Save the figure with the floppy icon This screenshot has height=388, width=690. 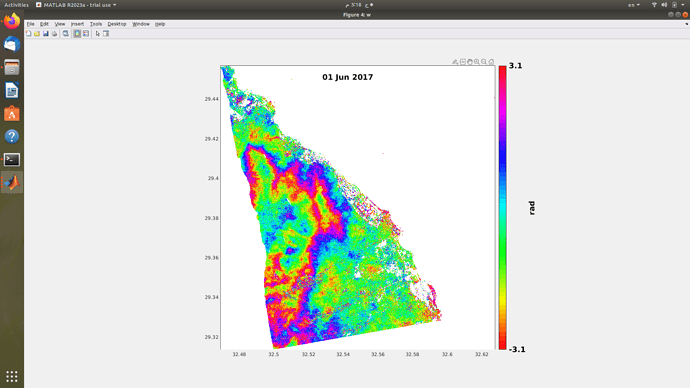pos(46,34)
